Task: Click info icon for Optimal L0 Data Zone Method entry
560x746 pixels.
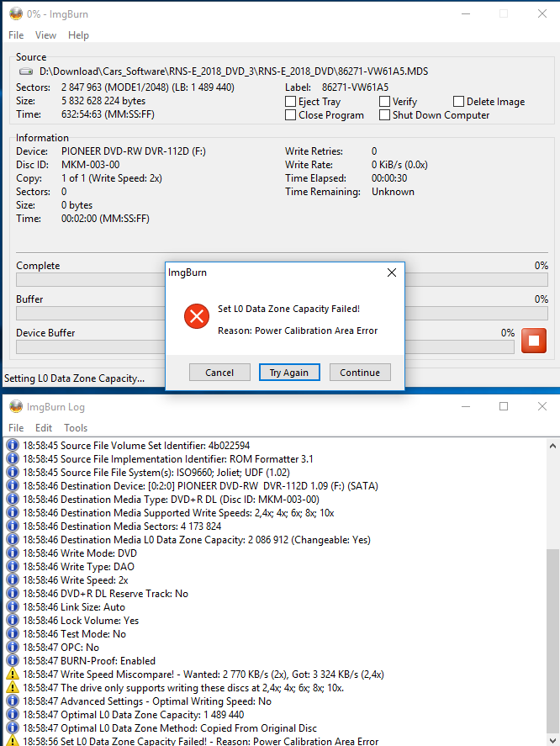Action: click(13, 728)
